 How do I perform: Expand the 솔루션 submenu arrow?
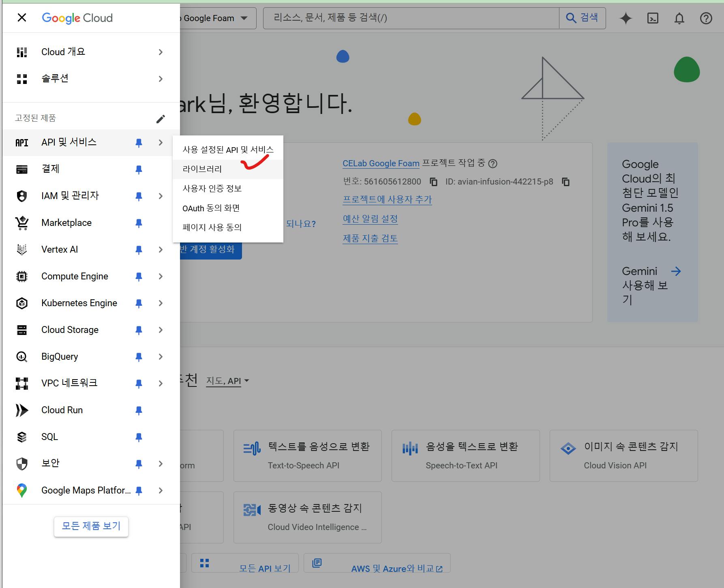[x=161, y=79]
